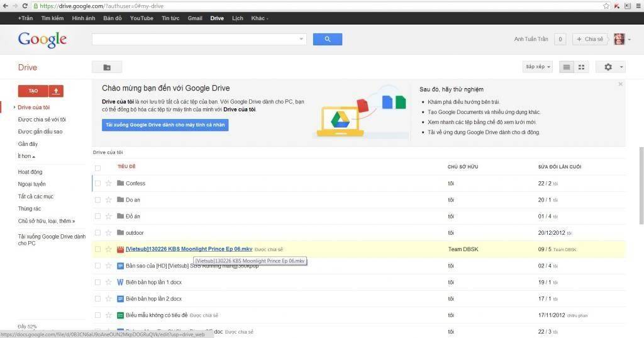Click the Chia sẻ share button
The width and height of the screenshot is (644, 338).
pos(590,39)
